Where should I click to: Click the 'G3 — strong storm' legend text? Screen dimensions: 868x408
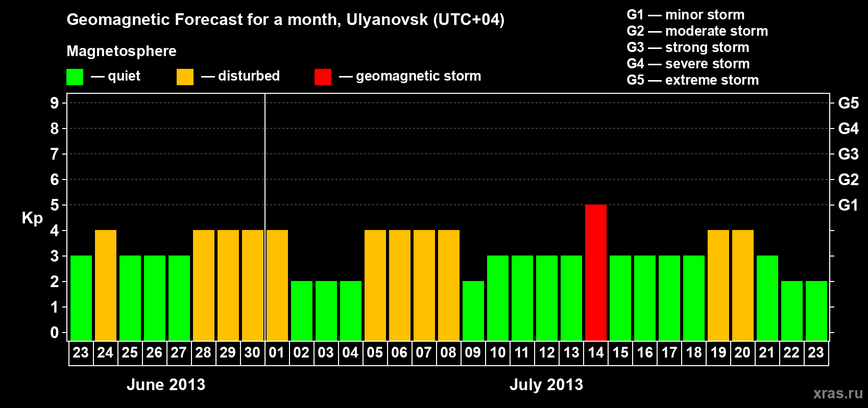[688, 47]
